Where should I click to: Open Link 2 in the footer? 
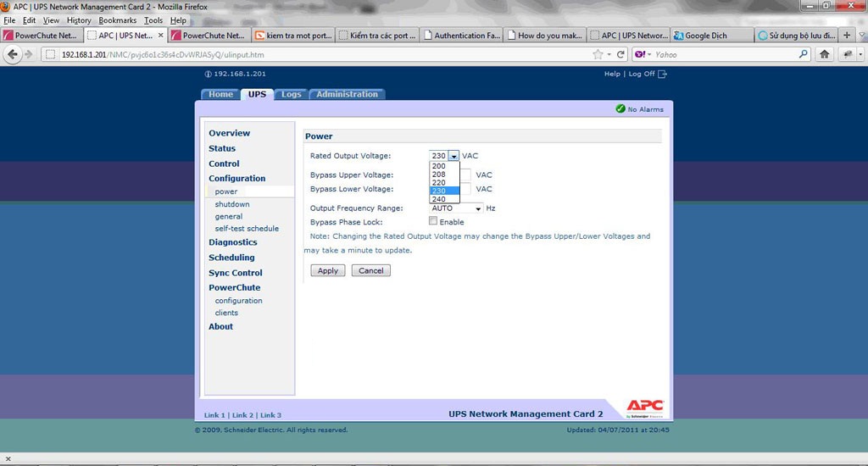(x=242, y=415)
